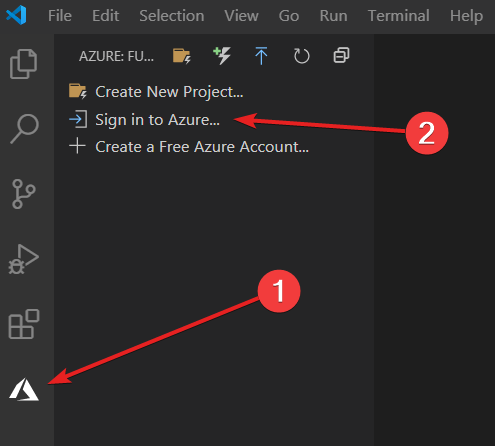Select the Azure icon in activity bar
Image resolution: width=495 pixels, height=446 pixels.
pyautogui.click(x=24, y=389)
